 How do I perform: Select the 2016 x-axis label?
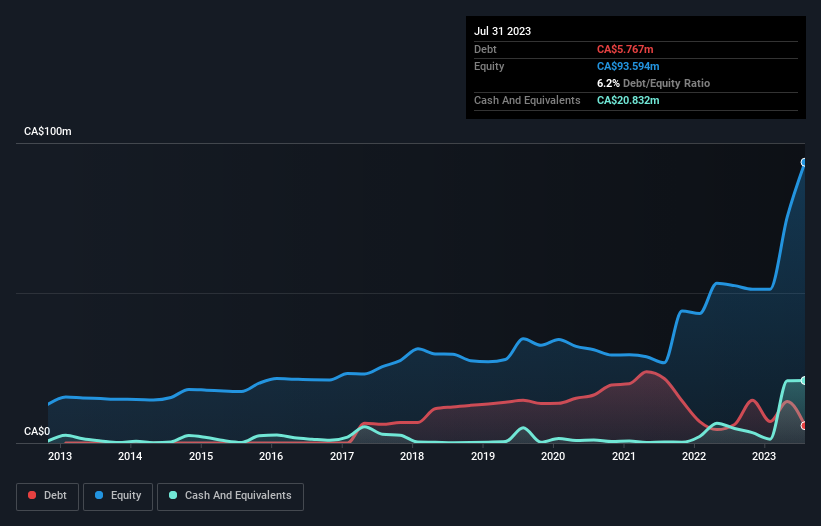(271, 456)
